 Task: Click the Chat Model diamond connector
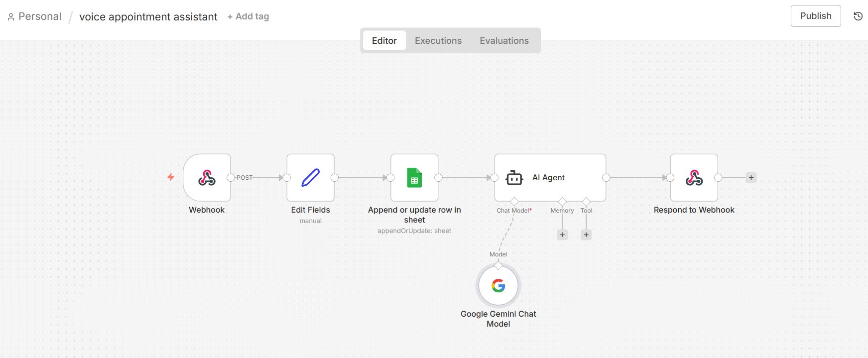514,201
